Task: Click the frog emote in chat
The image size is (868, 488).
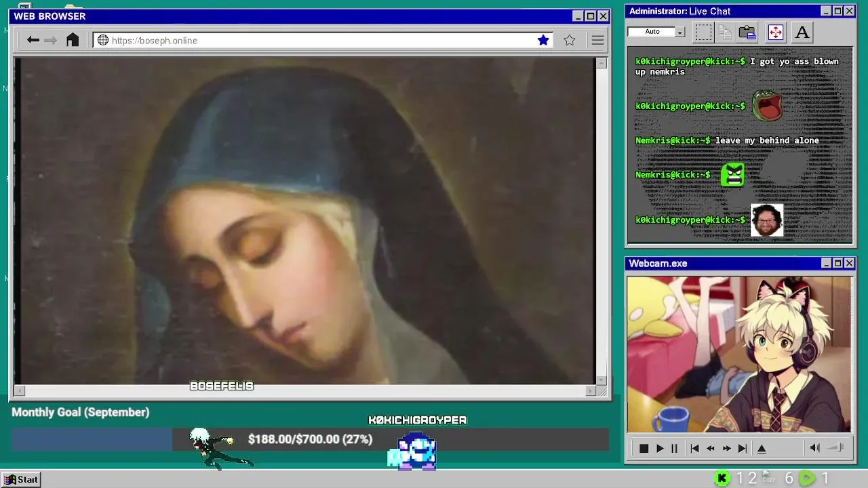Action: click(768, 106)
